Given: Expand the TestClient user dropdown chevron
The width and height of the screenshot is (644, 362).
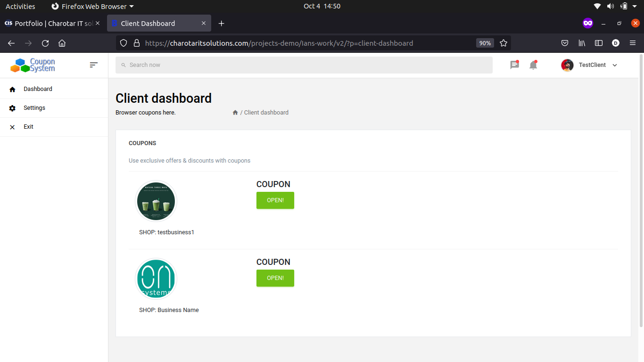Looking at the screenshot, I should point(614,65).
